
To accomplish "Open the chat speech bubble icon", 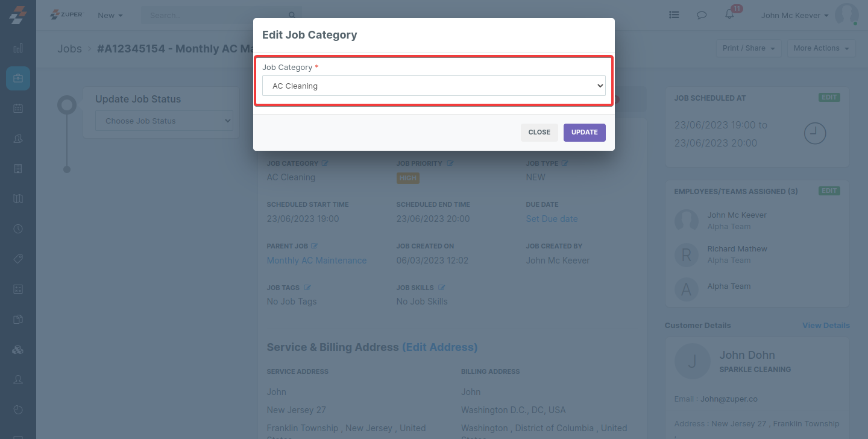I will pos(702,15).
